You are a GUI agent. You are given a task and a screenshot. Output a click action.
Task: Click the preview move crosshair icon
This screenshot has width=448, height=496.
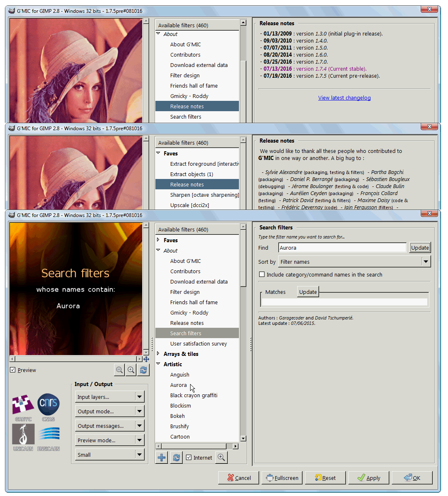pos(146,359)
